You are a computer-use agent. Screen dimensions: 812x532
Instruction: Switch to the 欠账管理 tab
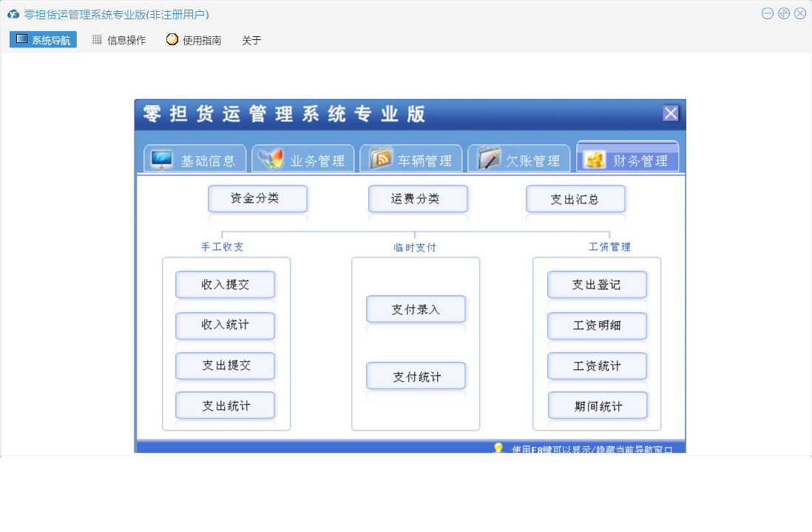pos(518,158)
